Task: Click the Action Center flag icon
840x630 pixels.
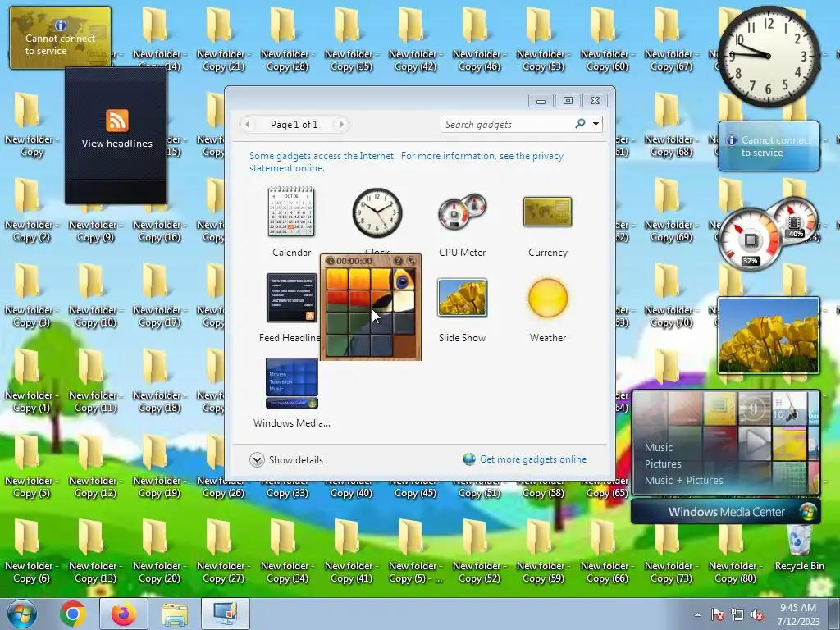Action: 717,614
